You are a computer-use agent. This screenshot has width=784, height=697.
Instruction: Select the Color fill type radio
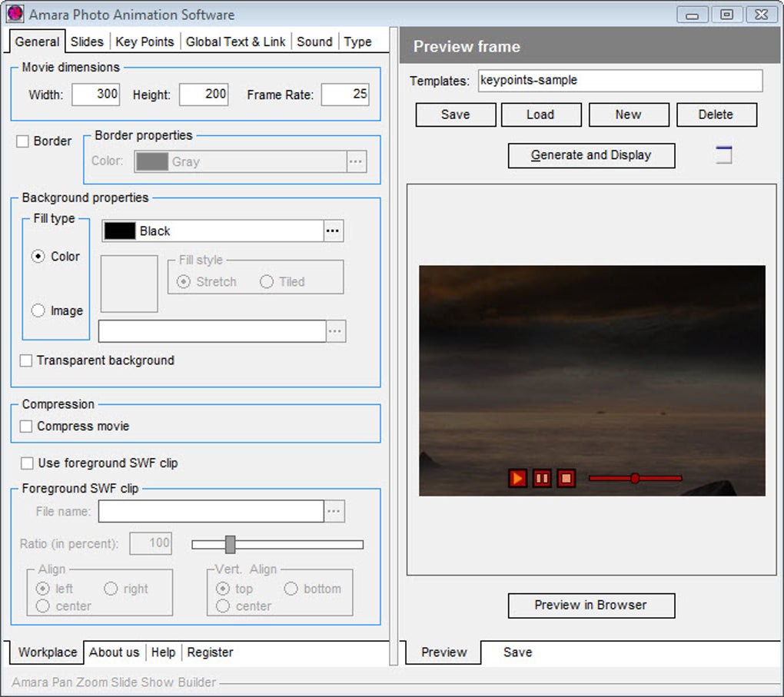pos(38,257)
